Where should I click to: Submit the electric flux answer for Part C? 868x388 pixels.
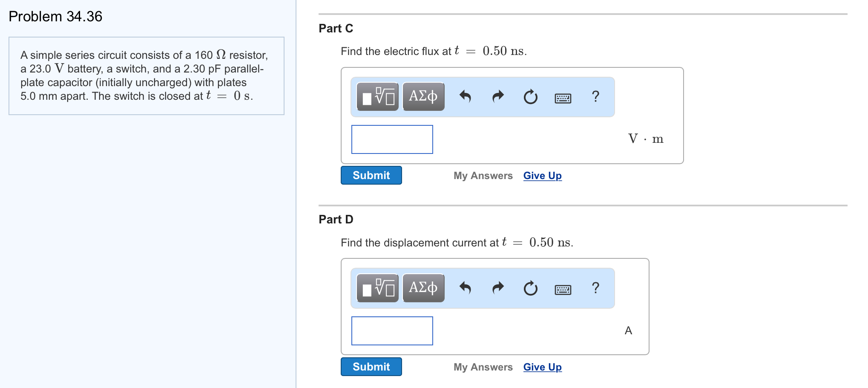click(371, 175)
